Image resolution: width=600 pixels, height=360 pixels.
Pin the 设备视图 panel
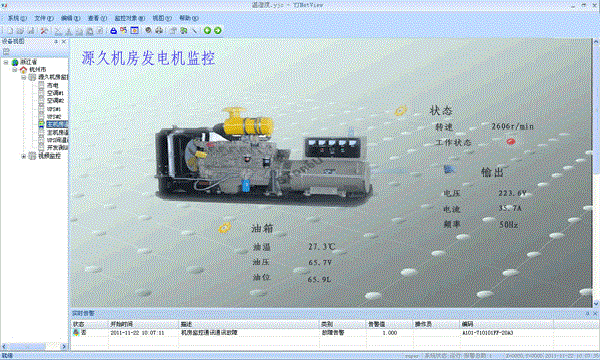(56, 41)
